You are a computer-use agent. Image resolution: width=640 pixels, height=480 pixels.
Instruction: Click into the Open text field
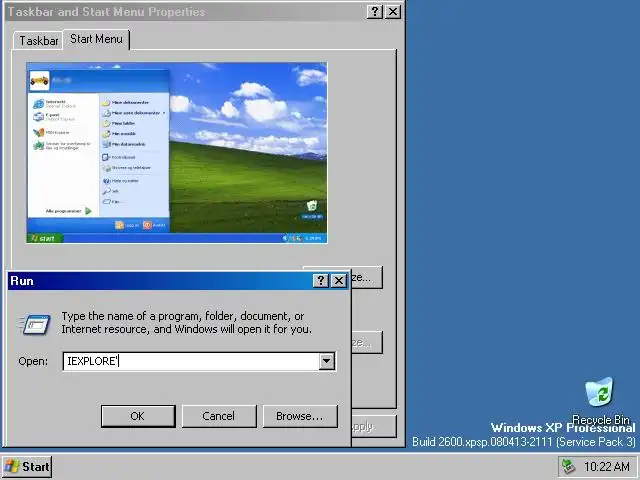coord(191,361)
